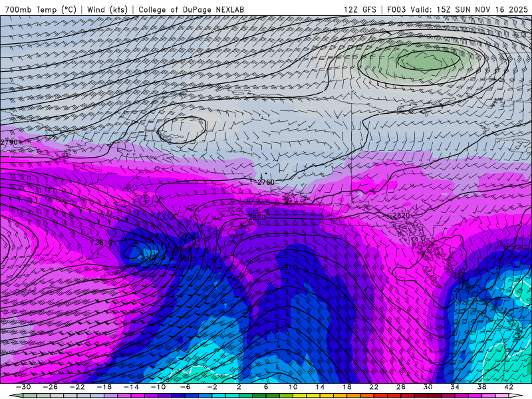Image resolution: width=532 pixels, height=399 pixels.
Task: Click 'College of DuPage NEXLAB' header text
Action: point(191,9)
